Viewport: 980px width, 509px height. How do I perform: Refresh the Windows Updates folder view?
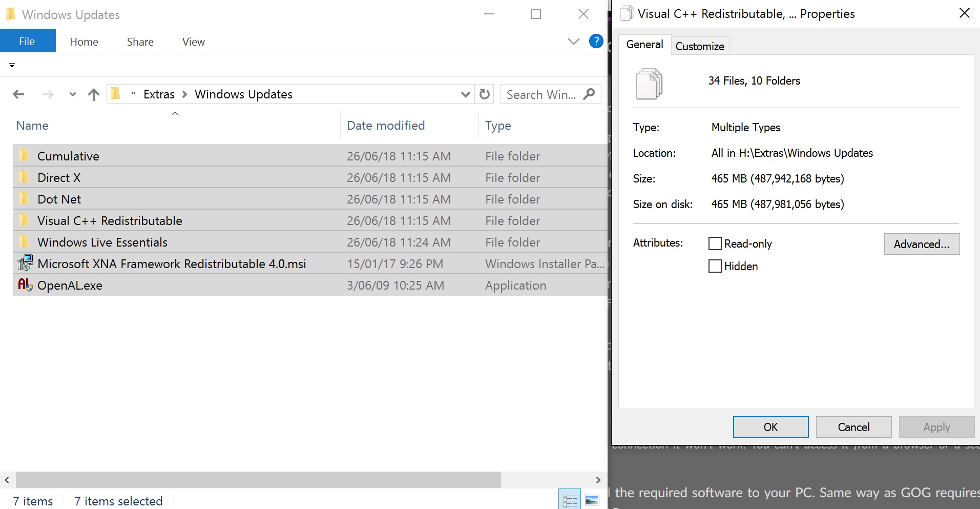(485, 94)
